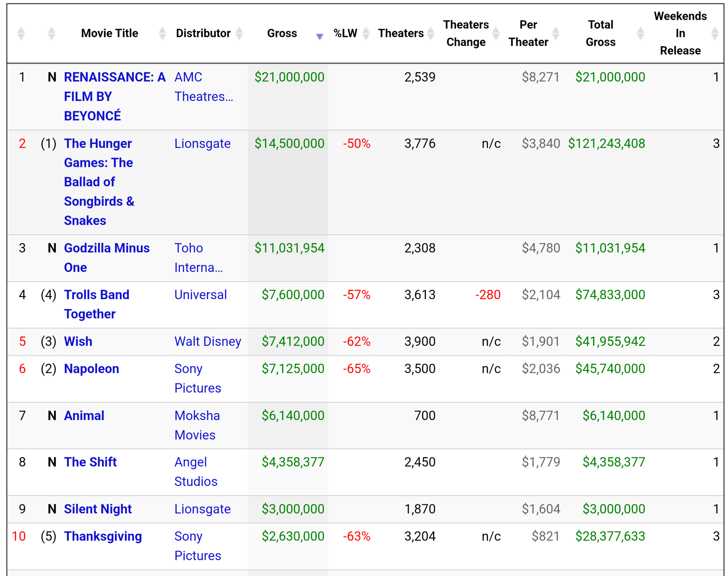Sort by Theaters column arrows
728x576 pixels.
431,33
